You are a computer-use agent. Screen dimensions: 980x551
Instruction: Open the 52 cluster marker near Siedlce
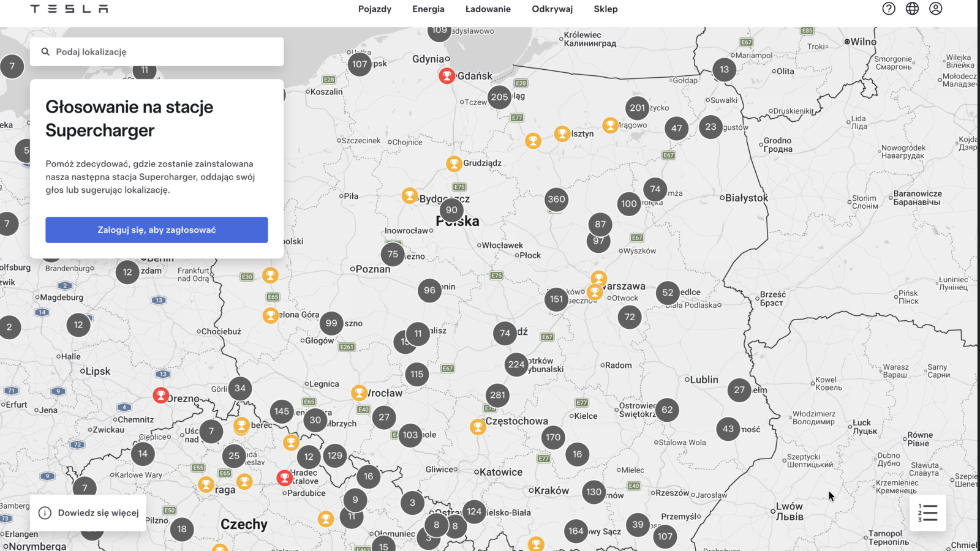668,293
